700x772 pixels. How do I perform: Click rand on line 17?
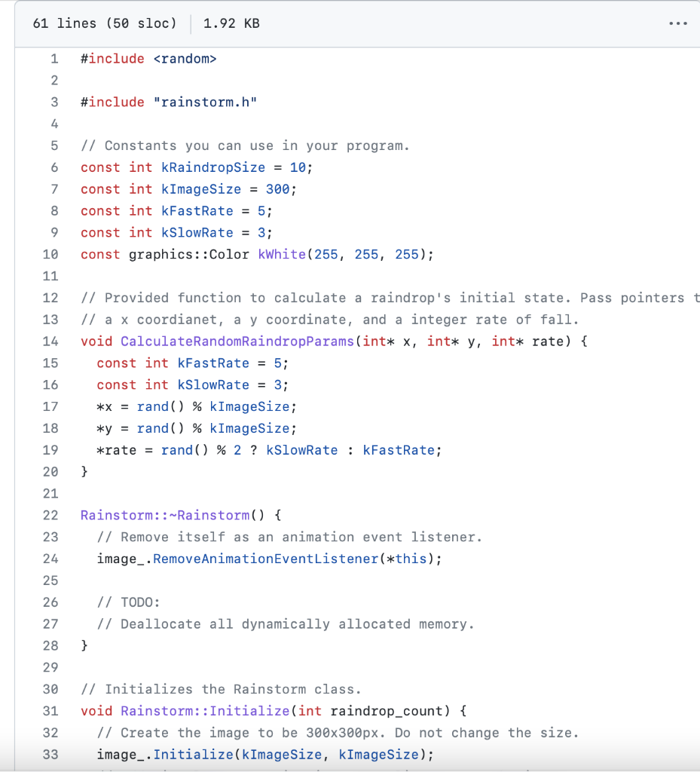(x=152, y=406)
